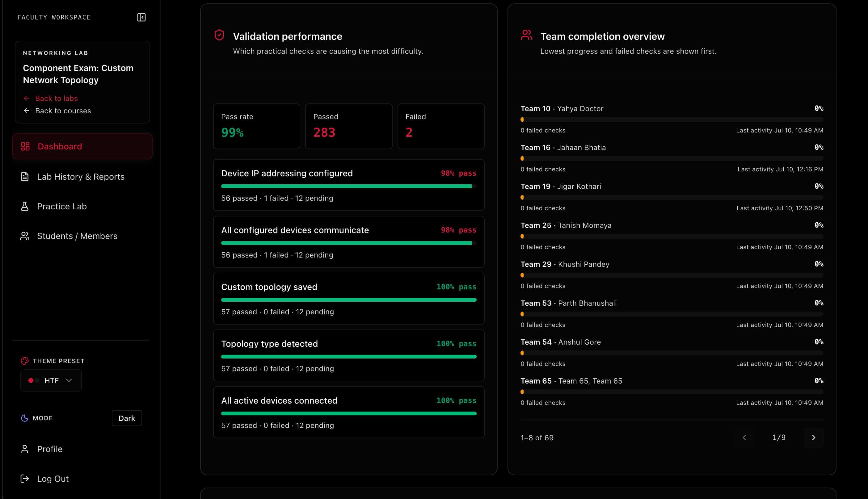The image size is (868, 499).
Task: Click the Profile person icon
Action: click(25, 449)
